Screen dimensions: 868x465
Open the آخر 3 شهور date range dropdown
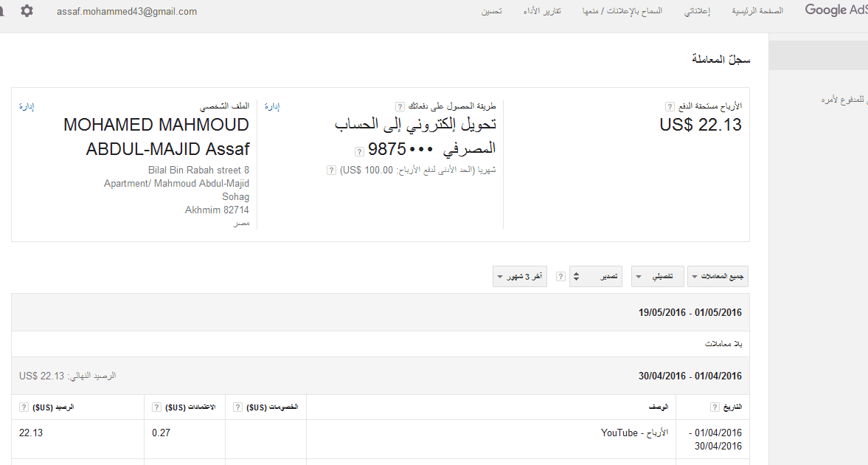pyautogui.click(x=520, y=277)
